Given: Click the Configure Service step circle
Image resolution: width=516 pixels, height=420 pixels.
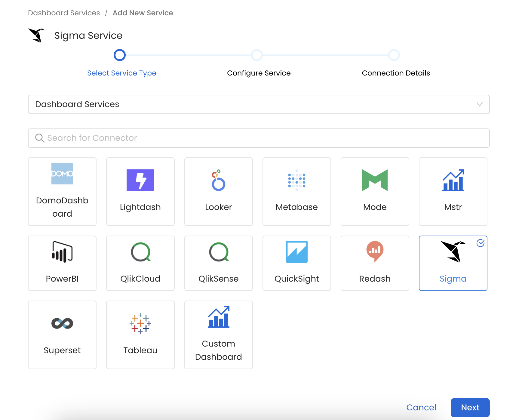Looking at the screenshot, I should pyautogui.click(x=257, y=55).
